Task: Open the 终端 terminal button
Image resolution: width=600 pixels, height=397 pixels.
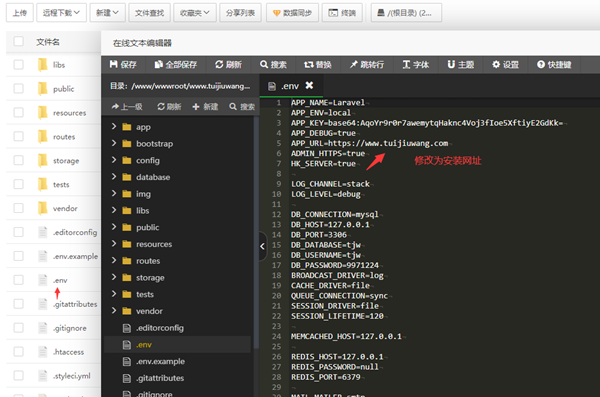Action: (342, 13)
